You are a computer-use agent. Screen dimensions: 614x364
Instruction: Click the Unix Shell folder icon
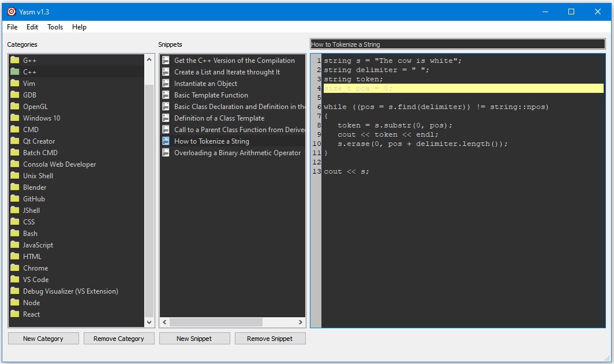(15, 176)
